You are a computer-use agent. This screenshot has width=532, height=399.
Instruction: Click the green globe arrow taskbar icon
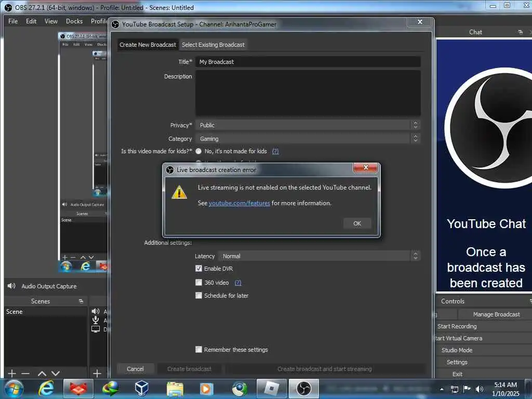point(110,389)
